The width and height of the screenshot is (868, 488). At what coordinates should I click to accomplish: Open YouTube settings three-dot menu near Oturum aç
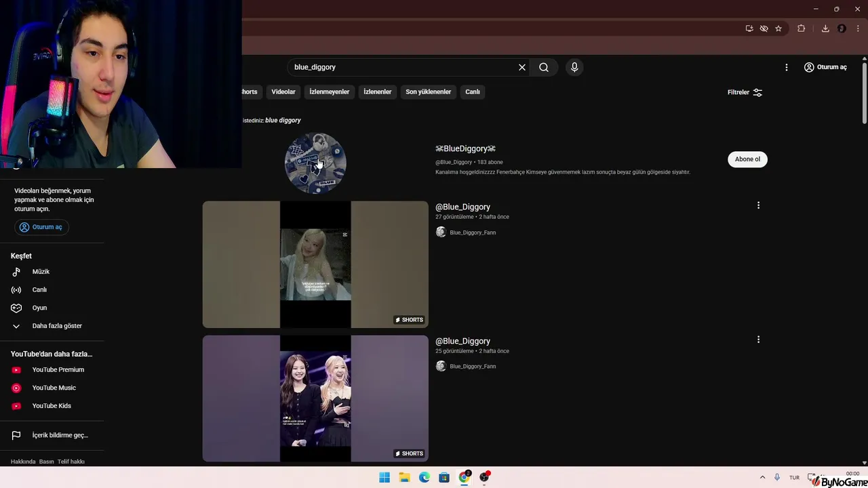(787, 67)
